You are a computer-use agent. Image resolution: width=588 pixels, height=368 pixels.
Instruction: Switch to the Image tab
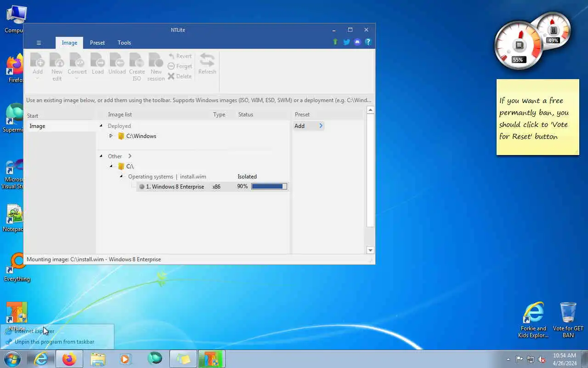coord(69,43)
